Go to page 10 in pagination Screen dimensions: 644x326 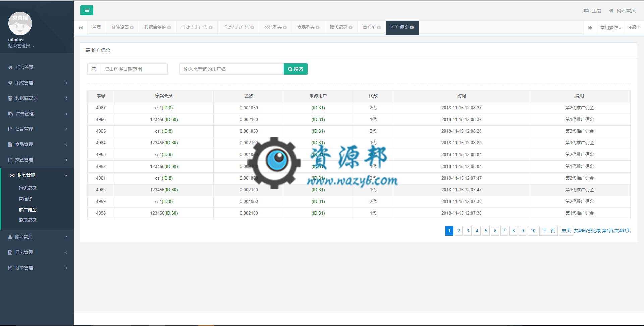[533, 231]
